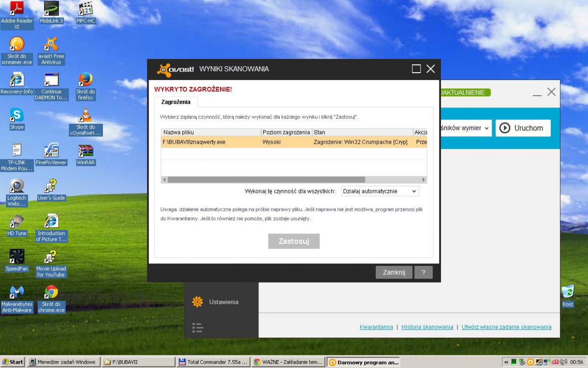
Task: Switch to Darmowy program an... taskbar item
Action: click(363, 362)
